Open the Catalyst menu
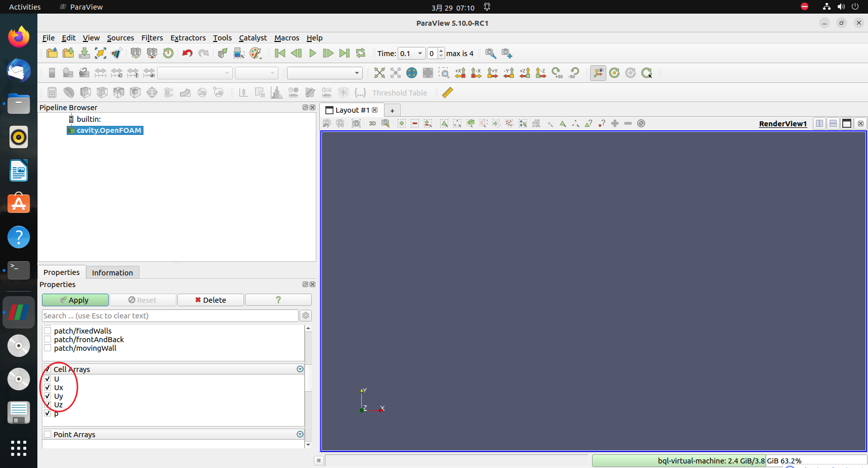 pyautogui.click(x=253, y=38)
